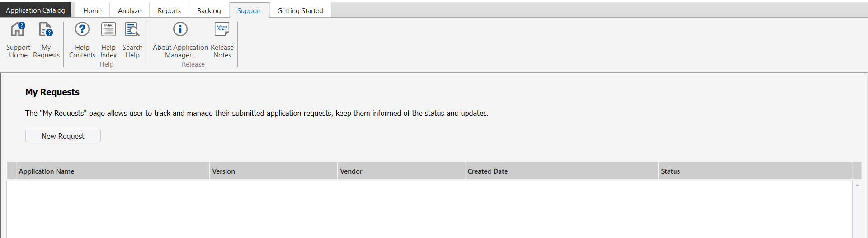Click the Vendor column header
This screenshot has height=238, width=868.
click(x=351, y=171)
